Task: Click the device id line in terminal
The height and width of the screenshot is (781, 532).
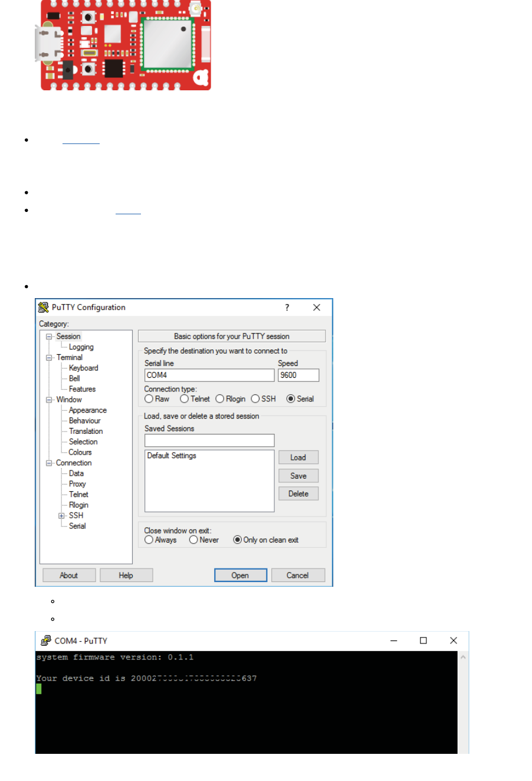Action: tap(146, 678)
